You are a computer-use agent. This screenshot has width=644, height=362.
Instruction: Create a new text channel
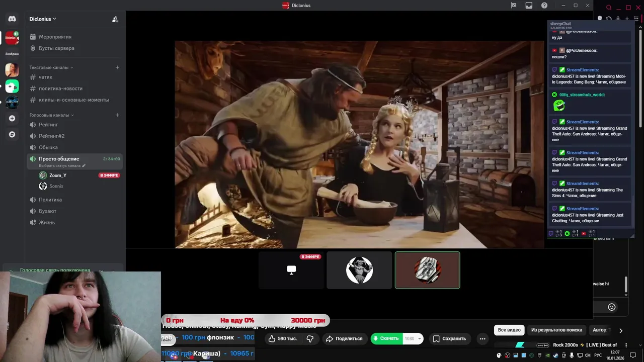point(117,67)
